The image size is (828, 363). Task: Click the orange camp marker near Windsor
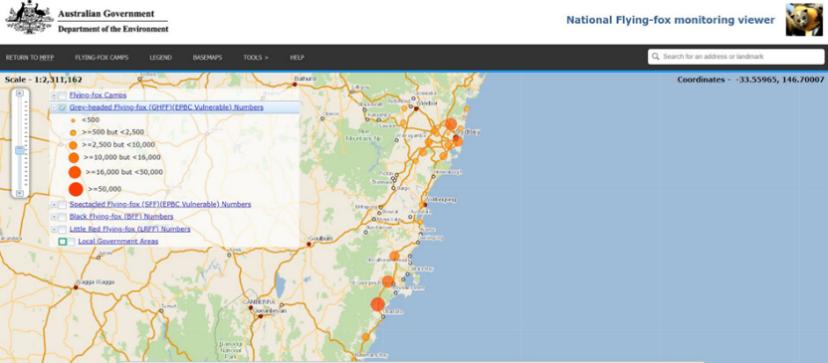click(404, 108)
